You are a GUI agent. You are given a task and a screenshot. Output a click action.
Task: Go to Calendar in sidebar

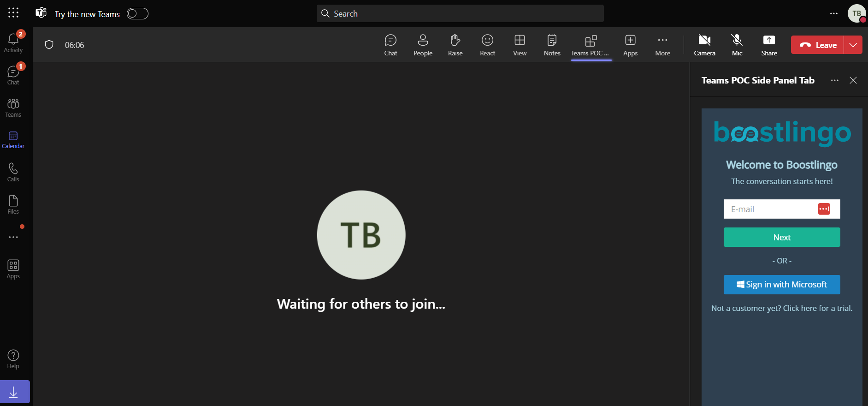pos(13,140)
